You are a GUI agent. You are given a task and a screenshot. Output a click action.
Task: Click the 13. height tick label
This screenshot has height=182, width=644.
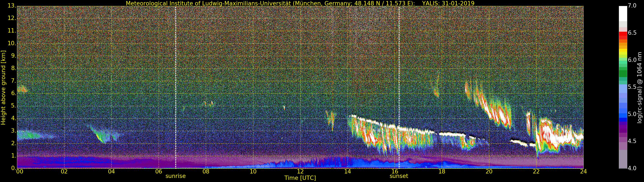coord(12,6)
